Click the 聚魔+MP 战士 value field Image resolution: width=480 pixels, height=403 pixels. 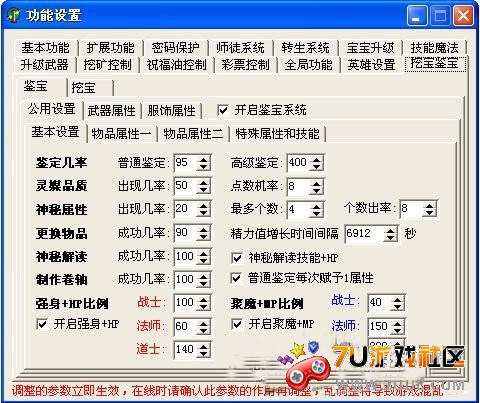379,303
